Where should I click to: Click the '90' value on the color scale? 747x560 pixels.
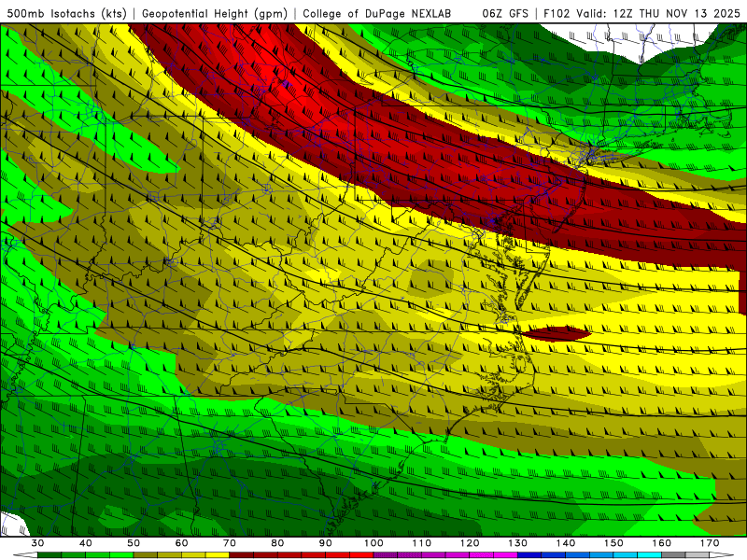click(x=325, y=543)
